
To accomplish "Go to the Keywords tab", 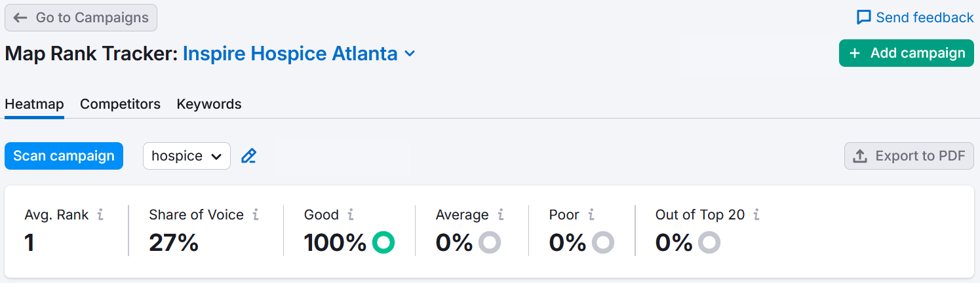I will click(x=209, y=104).
